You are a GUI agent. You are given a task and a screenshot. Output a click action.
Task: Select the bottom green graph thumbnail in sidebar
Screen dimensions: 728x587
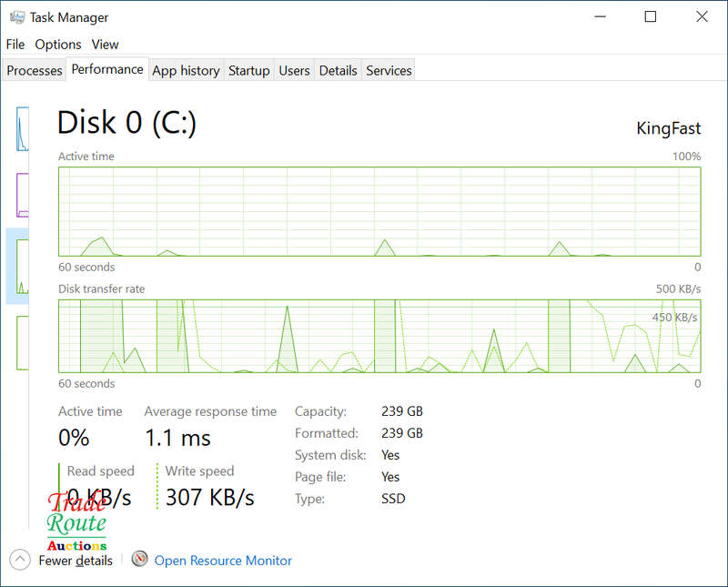[x=22, y=343]
